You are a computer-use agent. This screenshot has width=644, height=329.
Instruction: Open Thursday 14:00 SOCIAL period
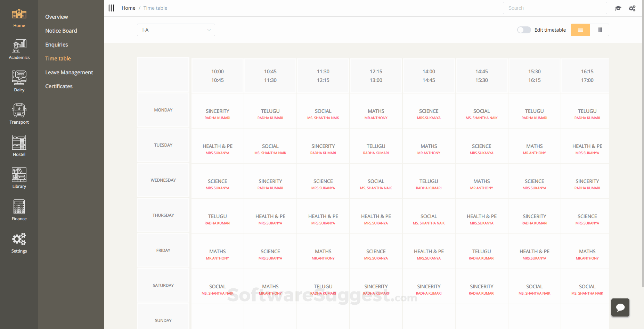(x=429, y=216)
